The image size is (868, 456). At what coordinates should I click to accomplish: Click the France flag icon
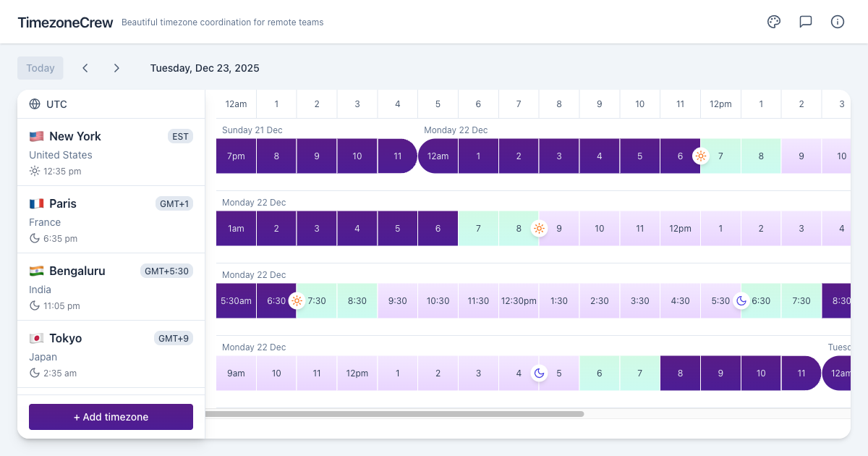36,203
